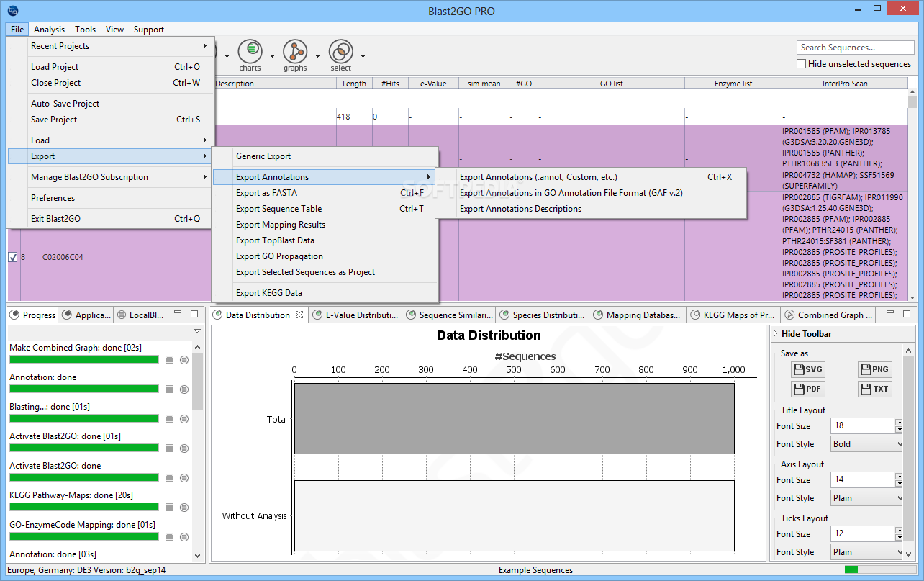924x581 pixels.
Task: Click the InterPro Scan column header
Action: [844, 84]
